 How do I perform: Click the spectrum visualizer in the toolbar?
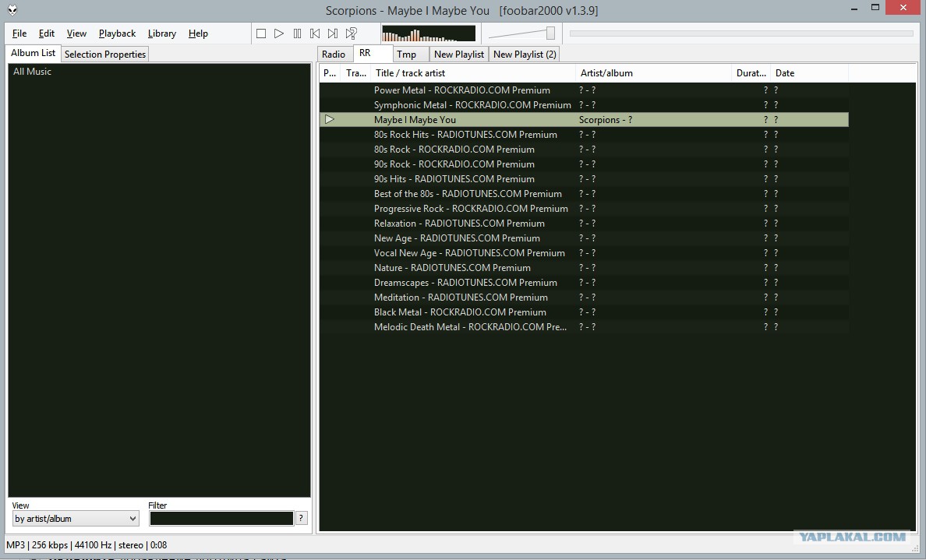(x=429, y=33)
